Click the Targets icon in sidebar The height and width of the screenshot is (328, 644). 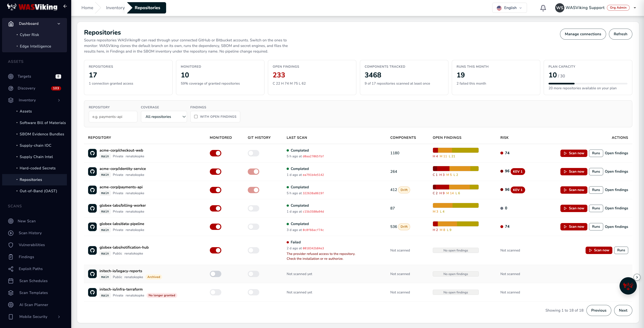[11, 76]
